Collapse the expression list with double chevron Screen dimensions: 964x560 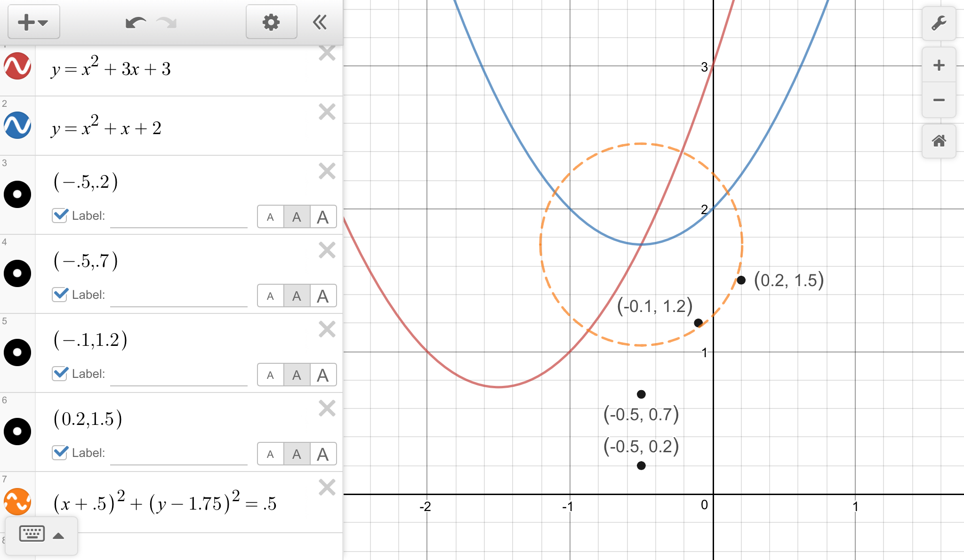(x=320, y=22)
